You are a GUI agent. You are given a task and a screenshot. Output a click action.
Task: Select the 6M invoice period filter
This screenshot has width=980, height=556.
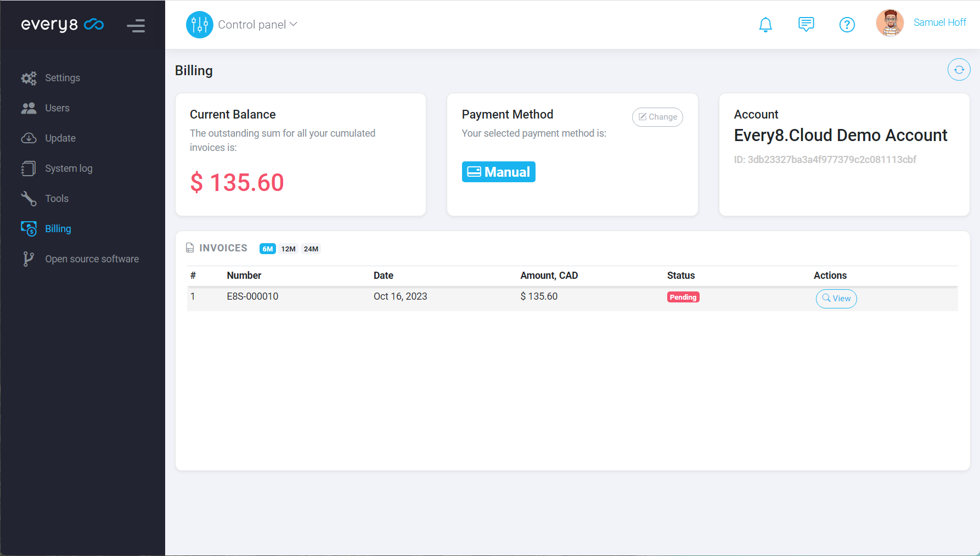click(267, 249)
